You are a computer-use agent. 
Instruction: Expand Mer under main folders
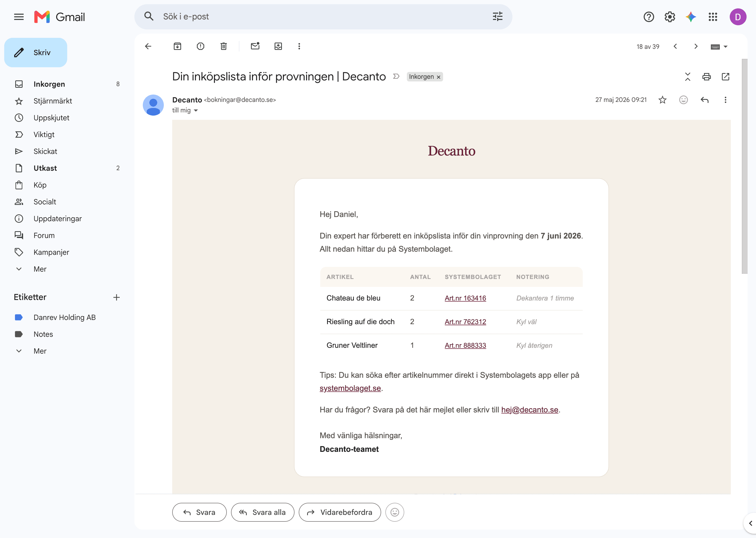point(40,269)
